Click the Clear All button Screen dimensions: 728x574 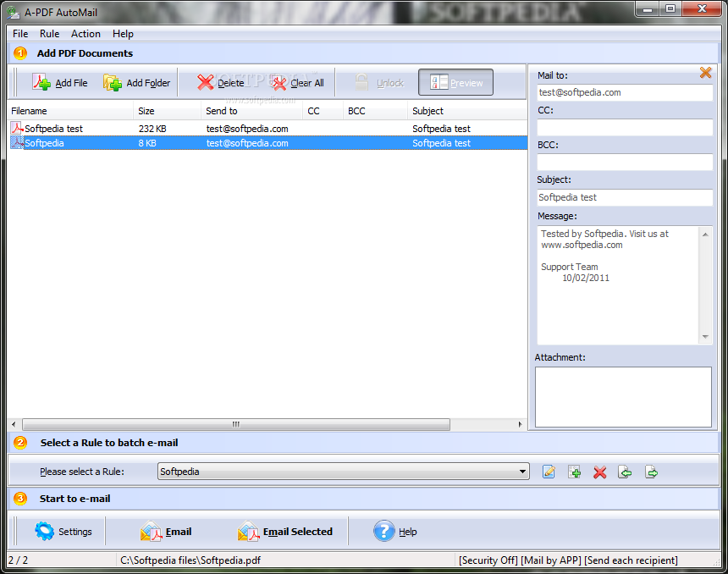(x=298, y=83)
